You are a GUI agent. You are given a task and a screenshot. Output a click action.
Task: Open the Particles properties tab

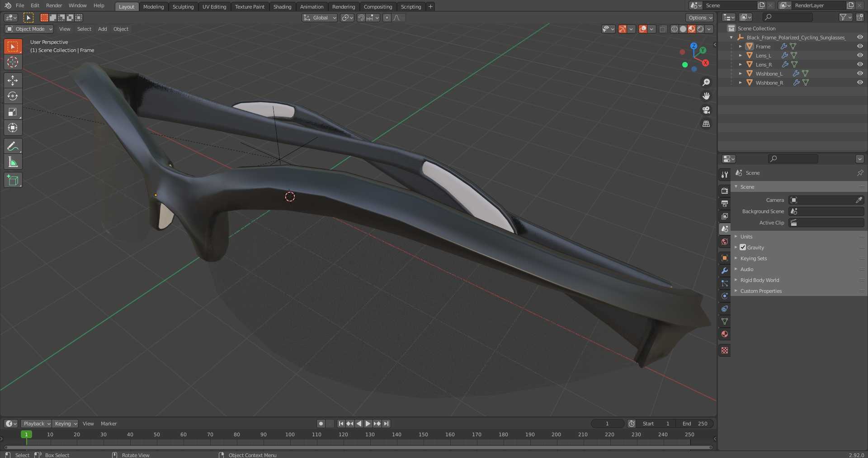click(x=725, y=283)
